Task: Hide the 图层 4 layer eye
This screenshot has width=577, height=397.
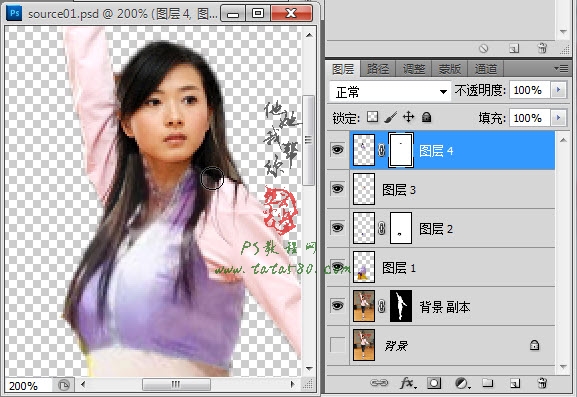Action: 337,150
